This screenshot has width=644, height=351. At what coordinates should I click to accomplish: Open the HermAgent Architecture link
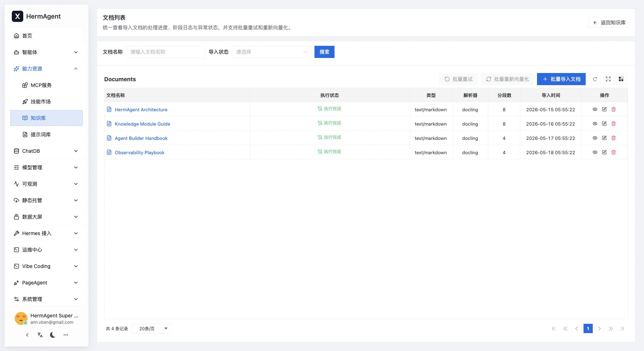click(141, 109)
